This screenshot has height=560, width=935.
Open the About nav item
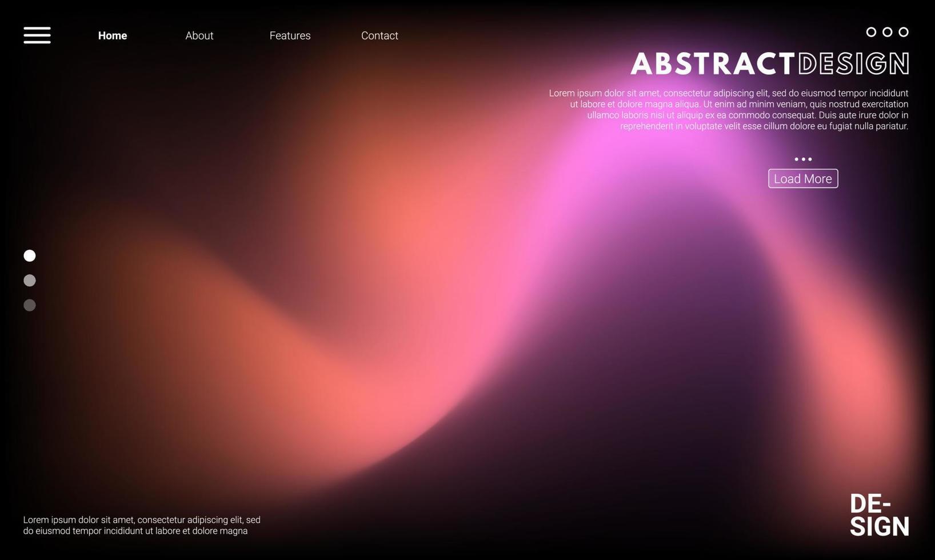pyautogui.click(x=199, y=35)
